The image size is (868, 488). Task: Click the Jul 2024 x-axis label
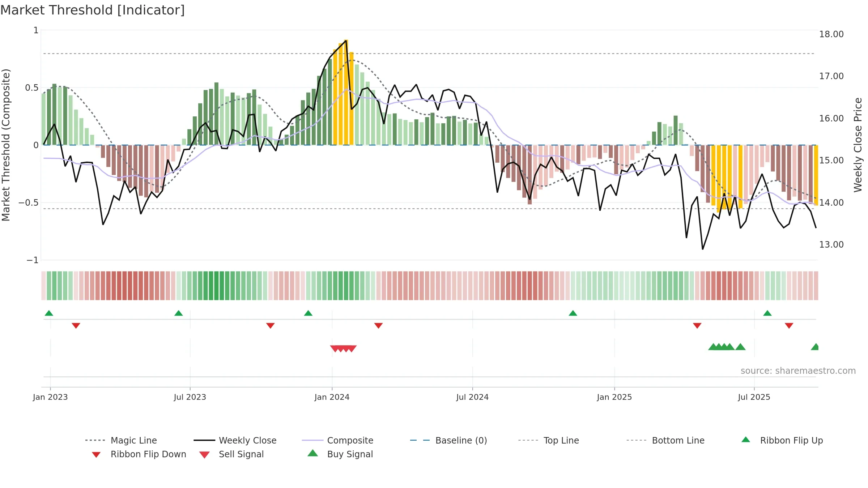(472, 397)
